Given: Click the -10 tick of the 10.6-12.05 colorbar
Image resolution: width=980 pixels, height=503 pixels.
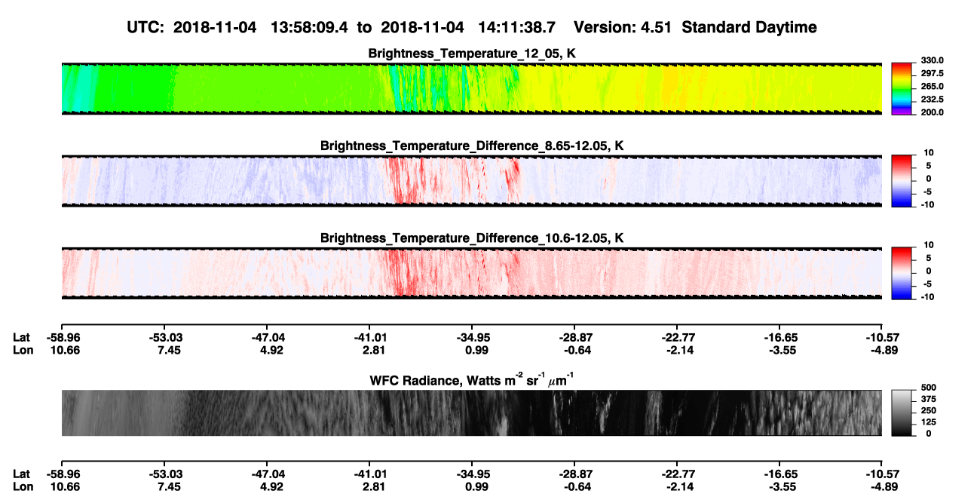Looking at the screenshot, I should click(927, 297).
